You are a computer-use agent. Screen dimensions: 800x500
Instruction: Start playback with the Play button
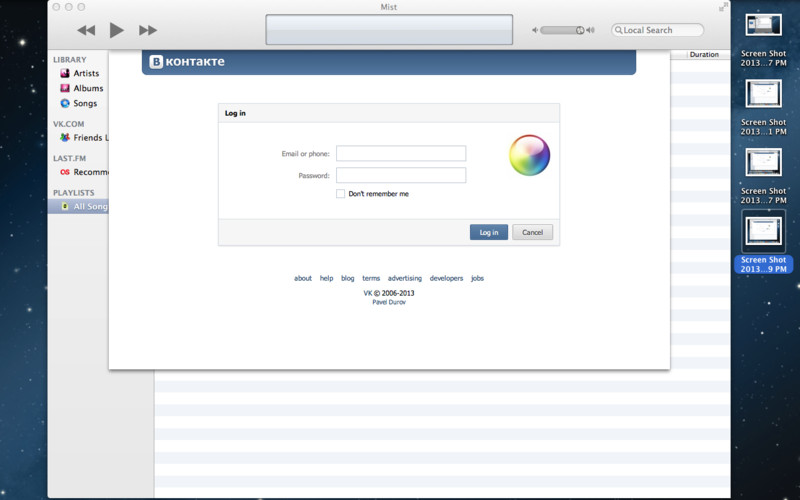[x=116, y=30]
